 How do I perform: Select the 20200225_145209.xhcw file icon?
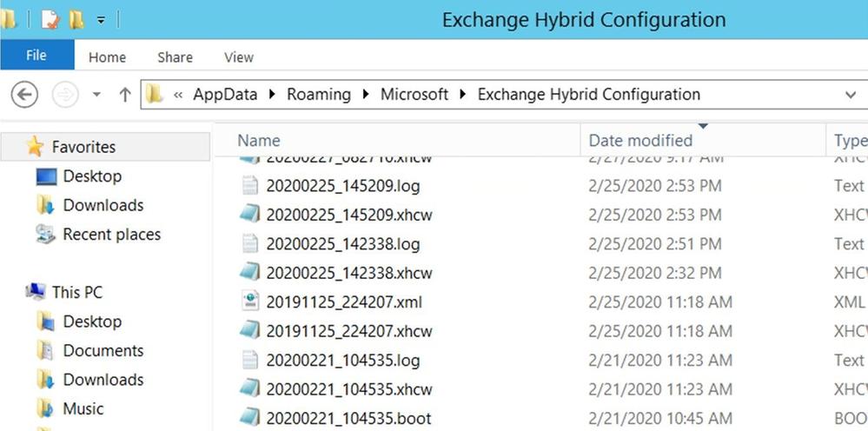250,214
